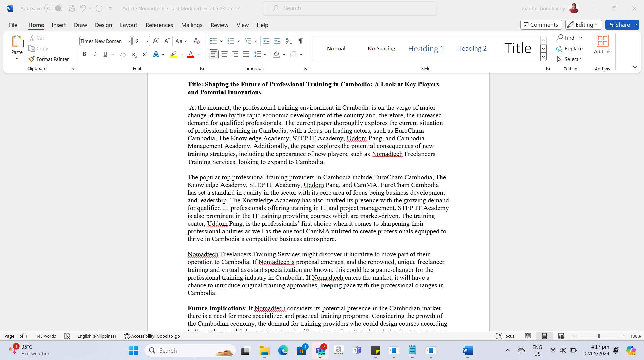
Task: Toggle AutoSave switch
Action: pos(53,8)
